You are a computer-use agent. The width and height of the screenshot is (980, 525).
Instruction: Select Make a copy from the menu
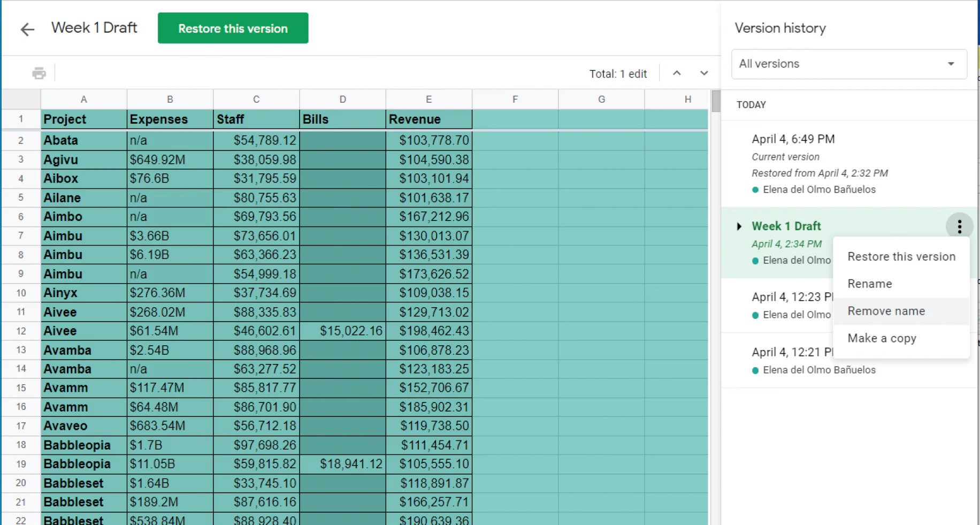tap(882, 338)
